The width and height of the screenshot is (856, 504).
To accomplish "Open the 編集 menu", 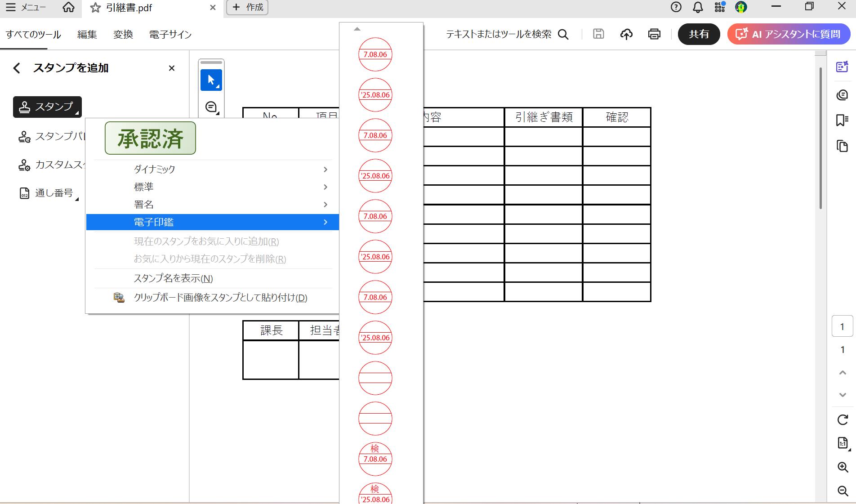I will (86, 34).
